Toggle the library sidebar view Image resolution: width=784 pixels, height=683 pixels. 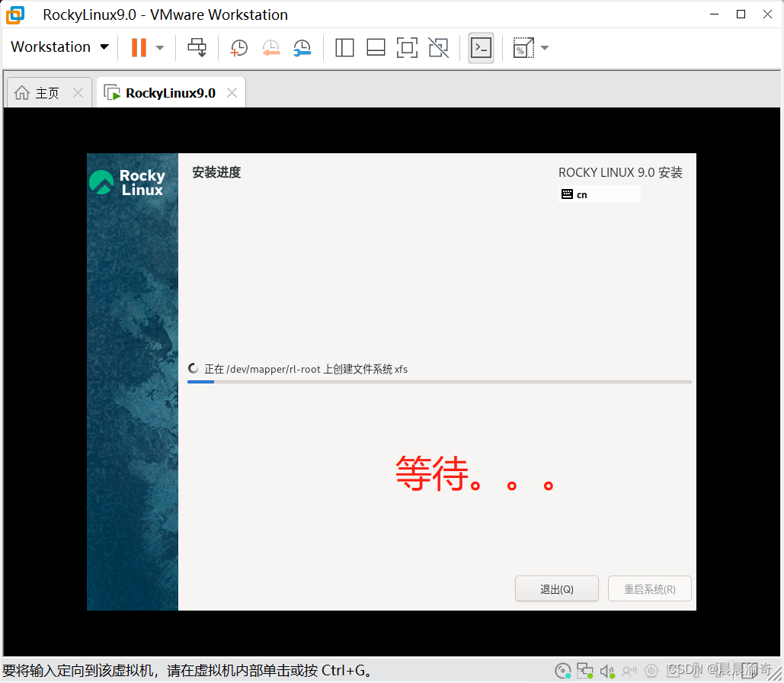click(344, 48)
